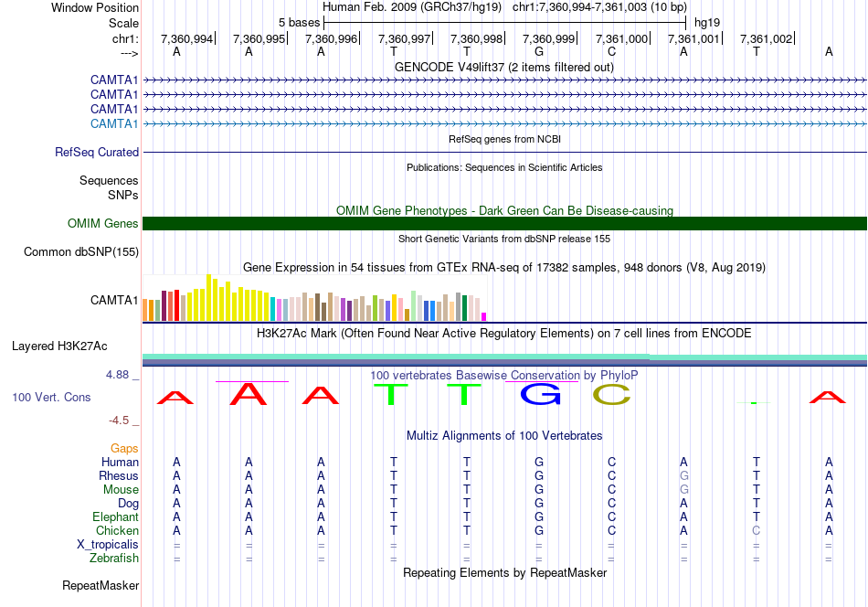Click the chr1:7,360,994-7,361,003 (10 bp) position text

point(599,7)
